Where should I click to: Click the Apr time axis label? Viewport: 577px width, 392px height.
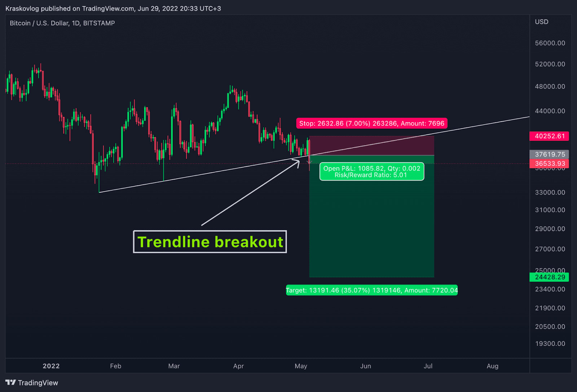coord(238,366)
